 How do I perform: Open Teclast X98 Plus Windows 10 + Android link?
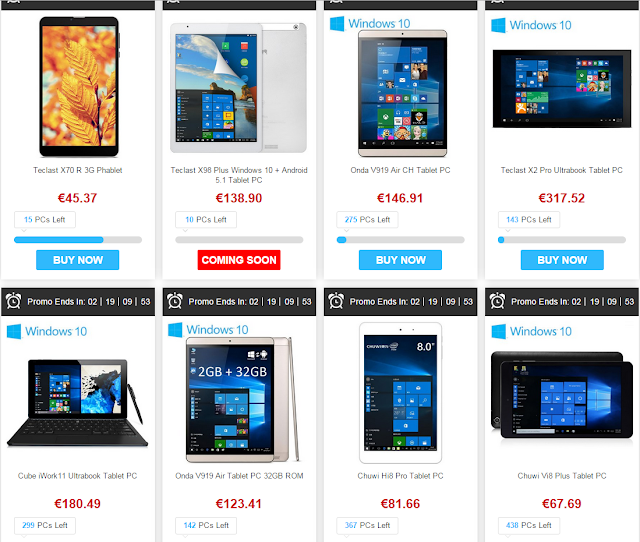(x=239, y=175)
